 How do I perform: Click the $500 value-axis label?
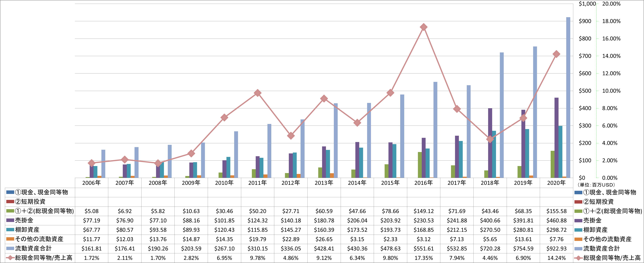pos(585,91)
